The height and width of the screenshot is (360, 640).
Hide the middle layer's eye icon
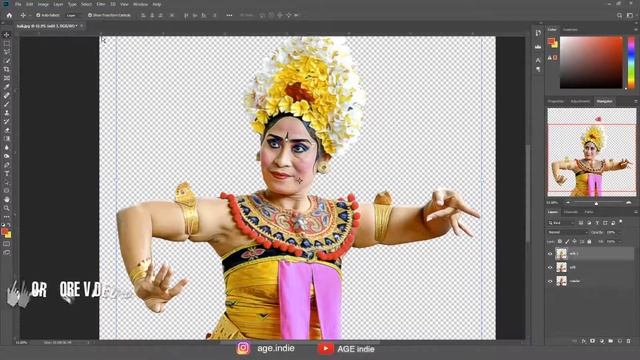550,267
